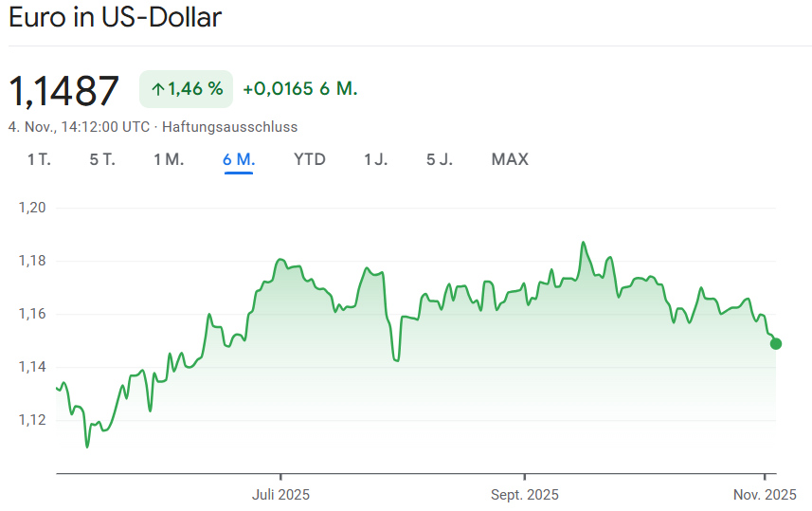Click the 1,20 y-axis label
The image size is (812, 511).
[x=32, y=208]
